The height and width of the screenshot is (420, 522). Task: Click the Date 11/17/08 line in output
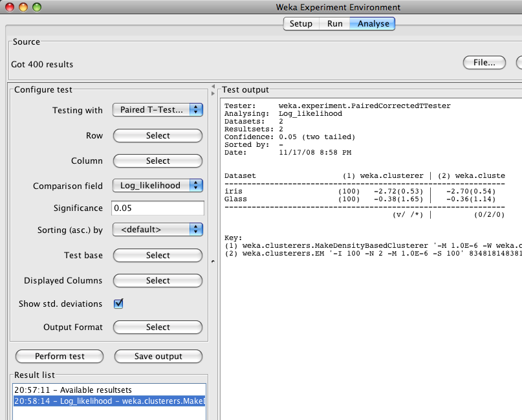[x=288, y=153]
